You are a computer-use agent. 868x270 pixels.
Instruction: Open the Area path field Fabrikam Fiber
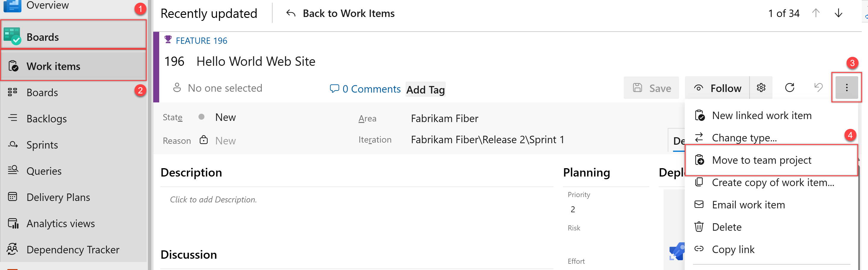444,118
